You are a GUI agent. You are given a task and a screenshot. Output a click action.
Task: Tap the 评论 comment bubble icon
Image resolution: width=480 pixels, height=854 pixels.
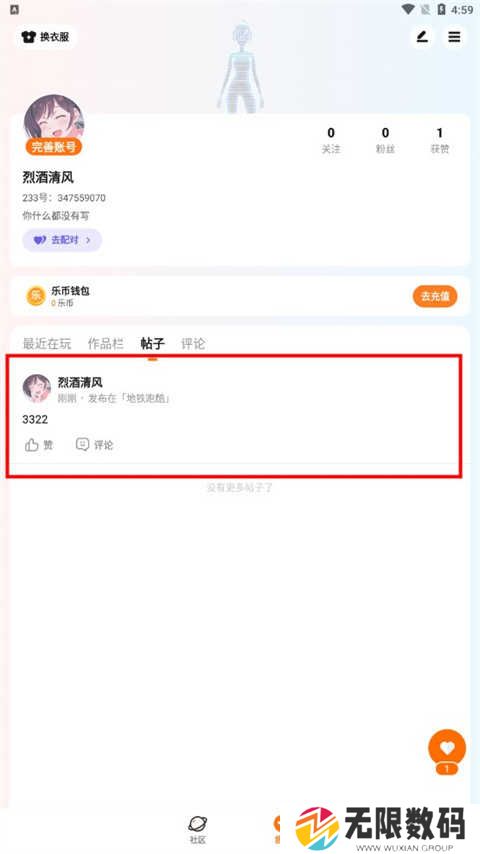[82, 444]
